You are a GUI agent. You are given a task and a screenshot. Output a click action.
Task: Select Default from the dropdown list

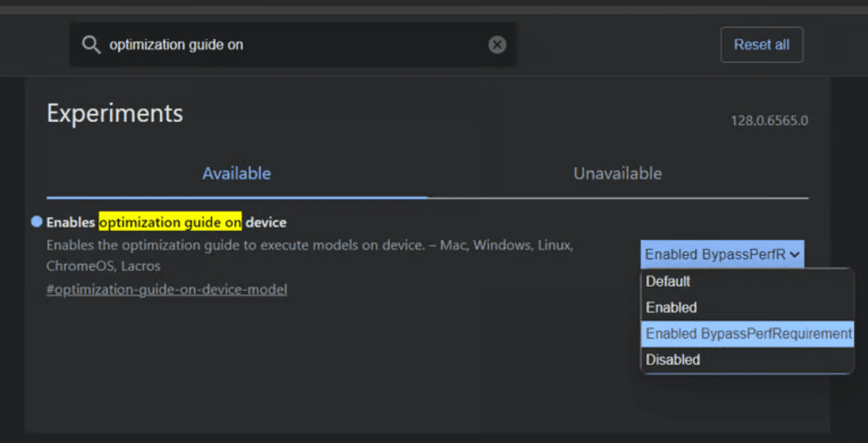747,281
